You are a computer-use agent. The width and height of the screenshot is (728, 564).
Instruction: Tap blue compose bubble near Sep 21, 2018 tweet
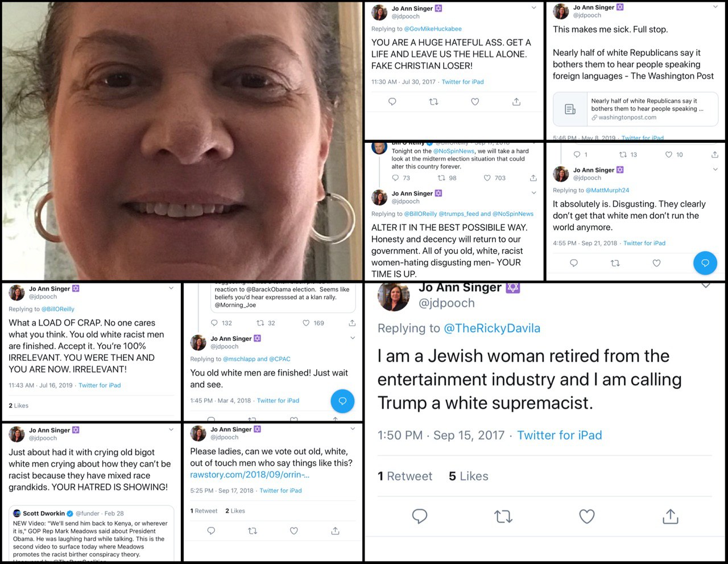point(705,263)
